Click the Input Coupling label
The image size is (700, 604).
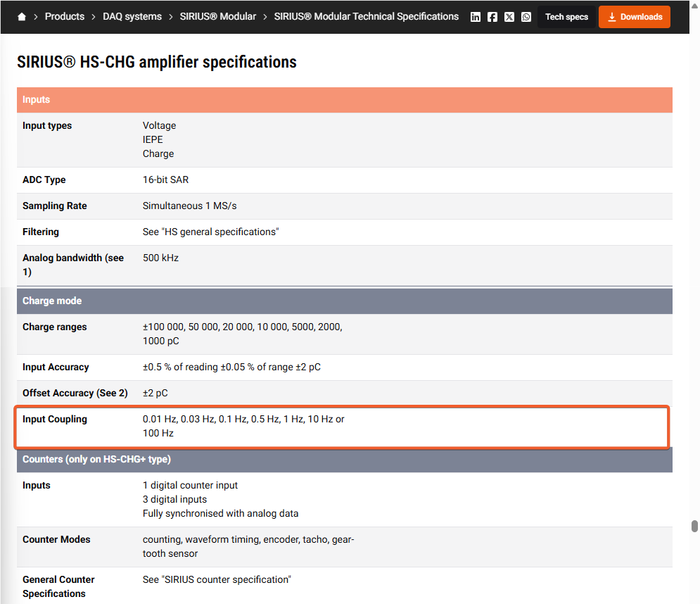click(x=55, y=419)
